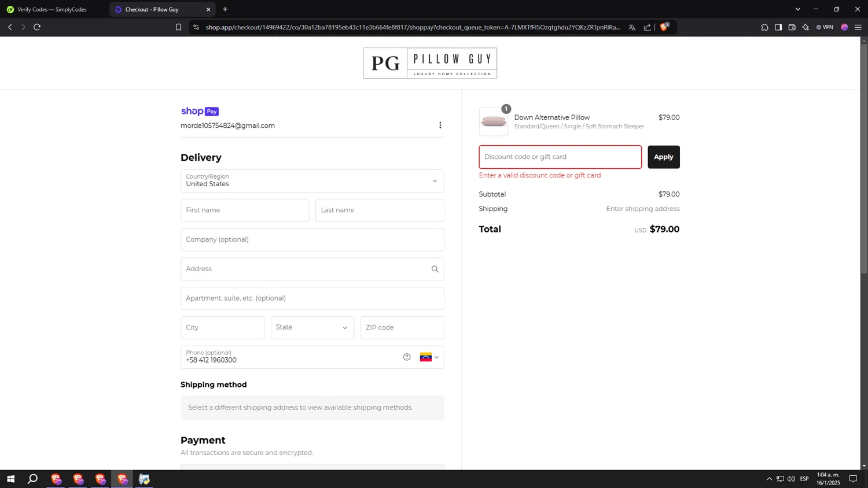Reload the checkout page
The image size is (868, 488).
37,27
